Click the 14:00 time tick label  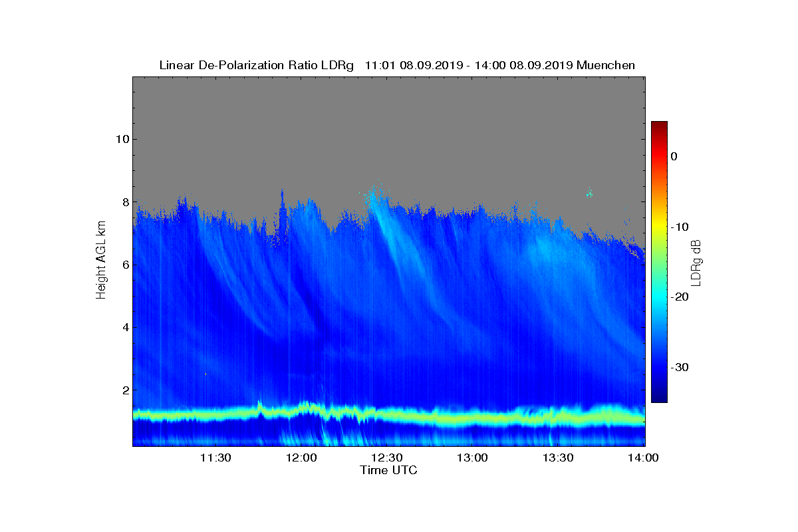[644, 458]
